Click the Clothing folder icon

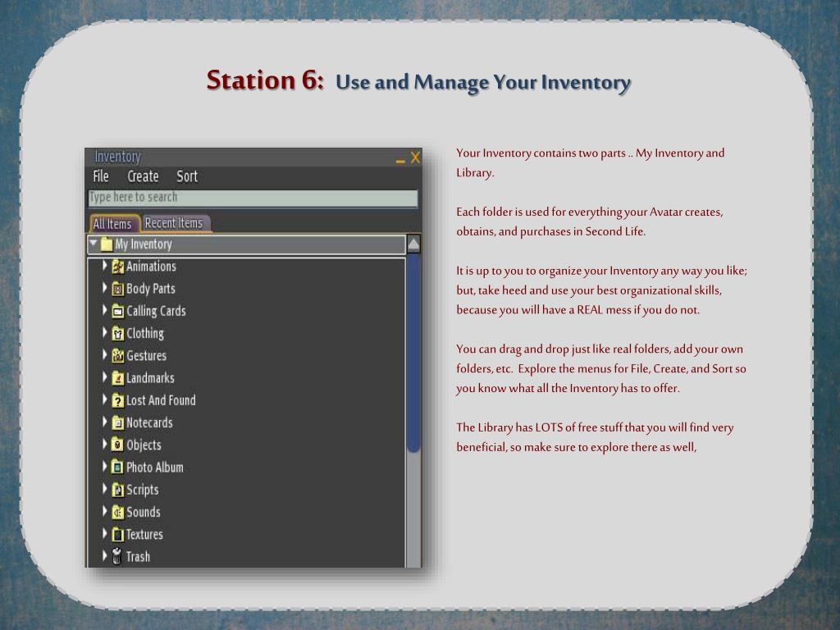coord(118,334)
